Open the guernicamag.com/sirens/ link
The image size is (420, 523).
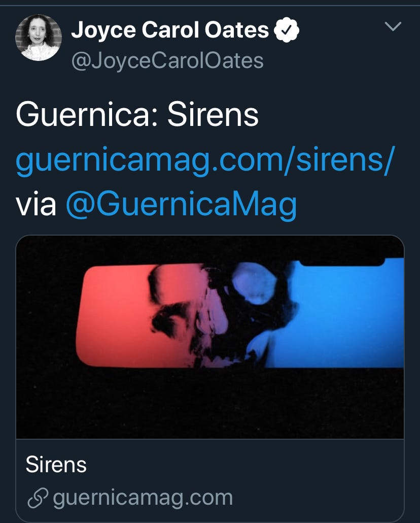pos(205,160)
